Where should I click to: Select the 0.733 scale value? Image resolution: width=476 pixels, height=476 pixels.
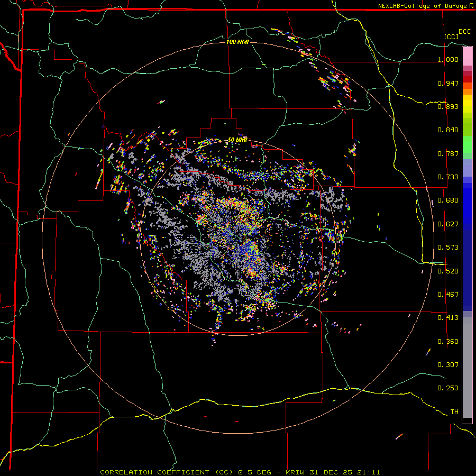tap(448, 177)
